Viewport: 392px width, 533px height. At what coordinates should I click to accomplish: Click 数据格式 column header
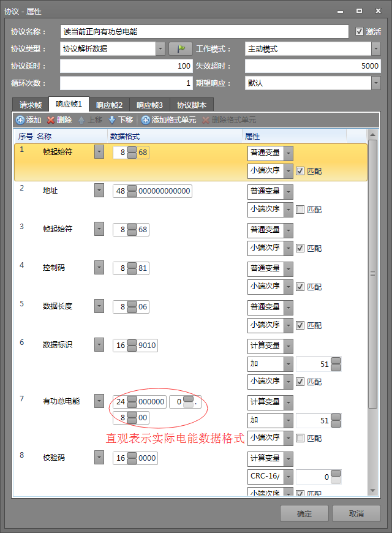pos(175,136)
